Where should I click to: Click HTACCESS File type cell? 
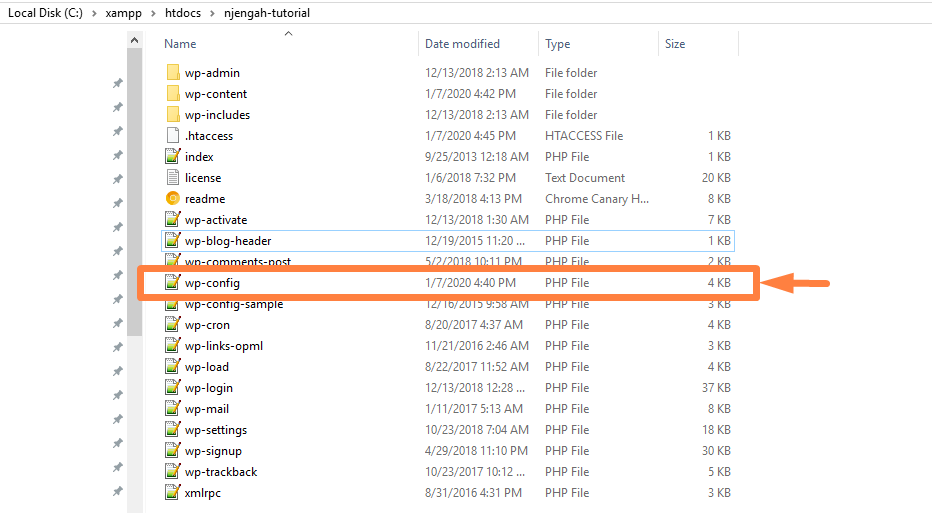coord(584,136)
